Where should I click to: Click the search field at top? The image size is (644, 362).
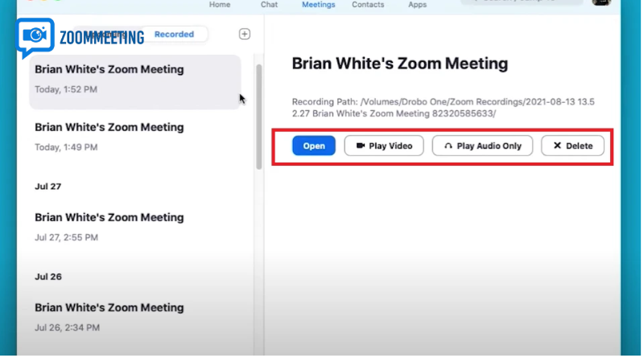pyautogui.click(x=522, y=2)
